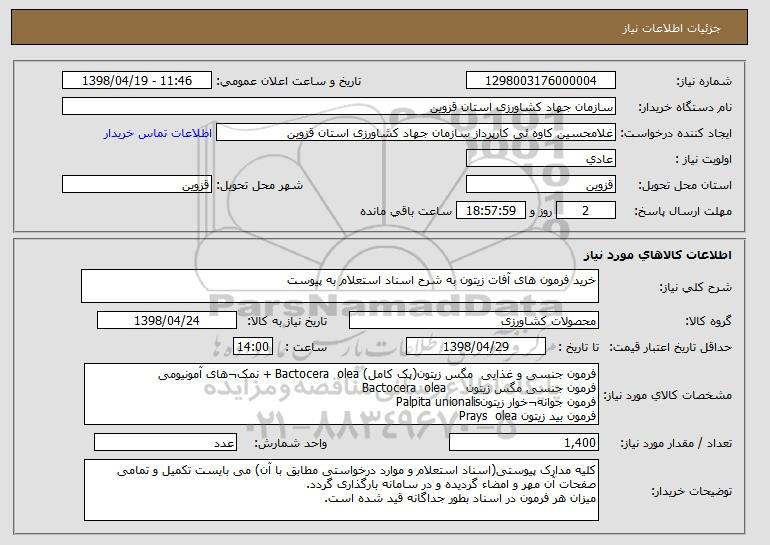Click the request number field 1298003176000004

tap(541, 81)
